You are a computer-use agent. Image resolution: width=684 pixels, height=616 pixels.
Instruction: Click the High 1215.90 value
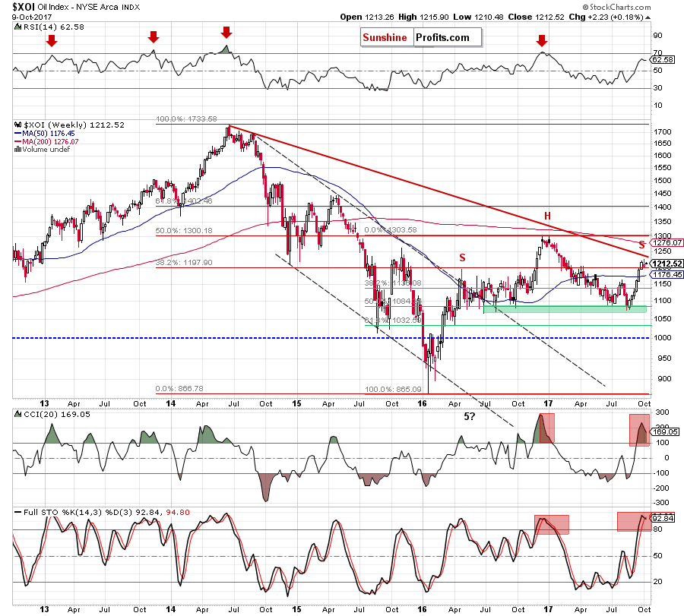tap(423, 17)
